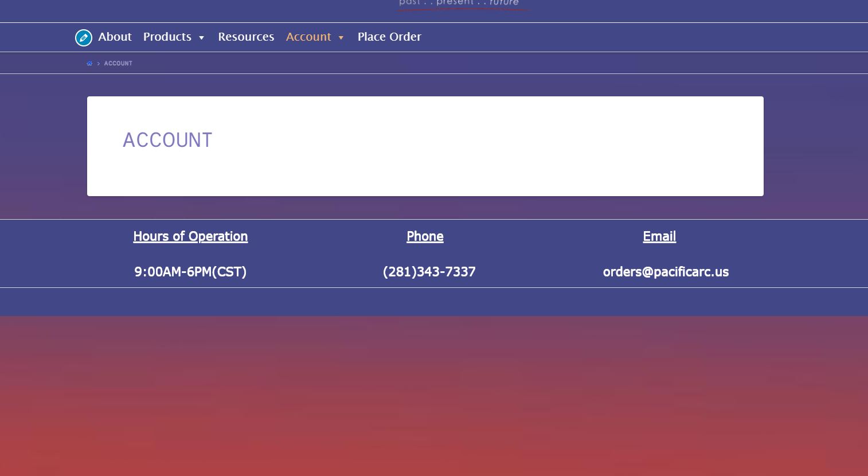Click the breadcrumb separator chevron
The width and height of the screenshot is (868, 476).
click(x=99, y=64)
